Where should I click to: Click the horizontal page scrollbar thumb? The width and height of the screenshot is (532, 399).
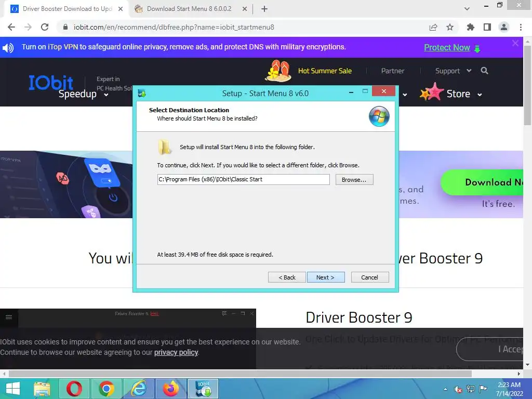(240, 374)
